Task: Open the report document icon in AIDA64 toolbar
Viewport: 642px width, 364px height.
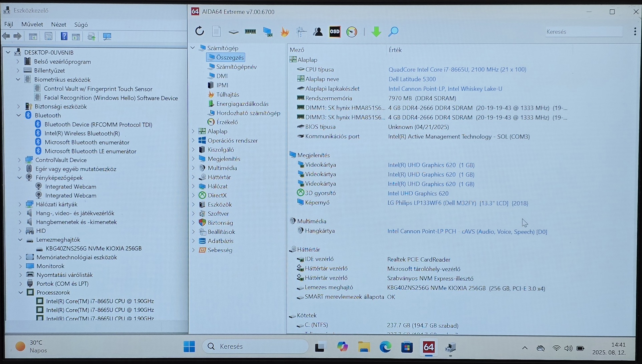Action: (x=216, y=31)
